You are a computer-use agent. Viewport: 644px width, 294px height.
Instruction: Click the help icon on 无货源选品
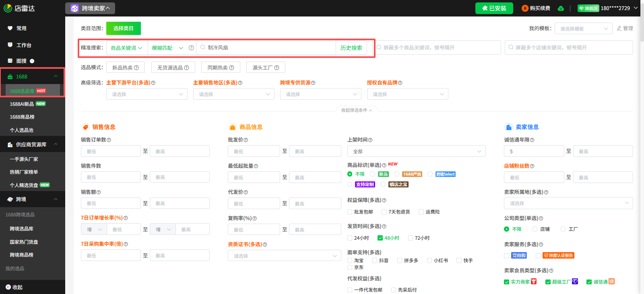click(186, 68)
